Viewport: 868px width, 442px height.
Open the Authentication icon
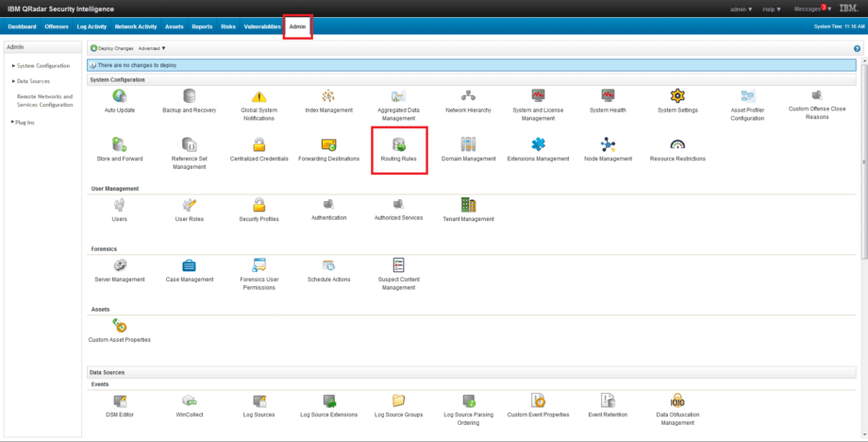tap(329, 204)
